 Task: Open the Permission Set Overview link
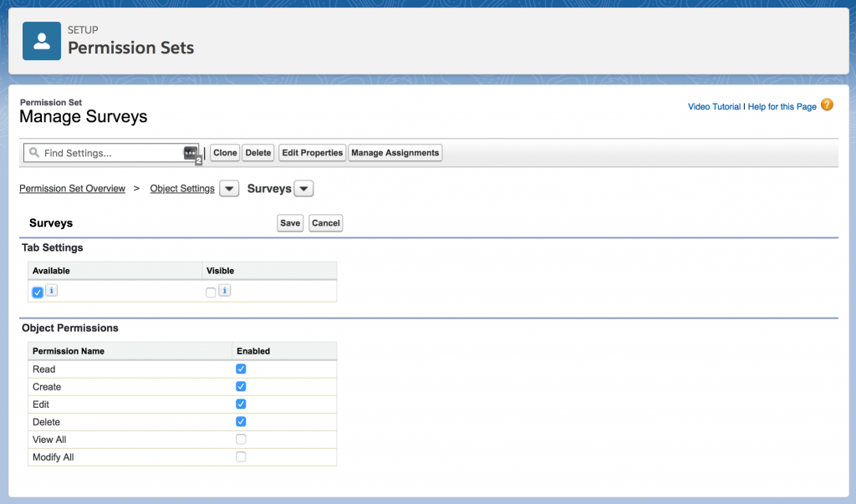[x=72, y=188]
